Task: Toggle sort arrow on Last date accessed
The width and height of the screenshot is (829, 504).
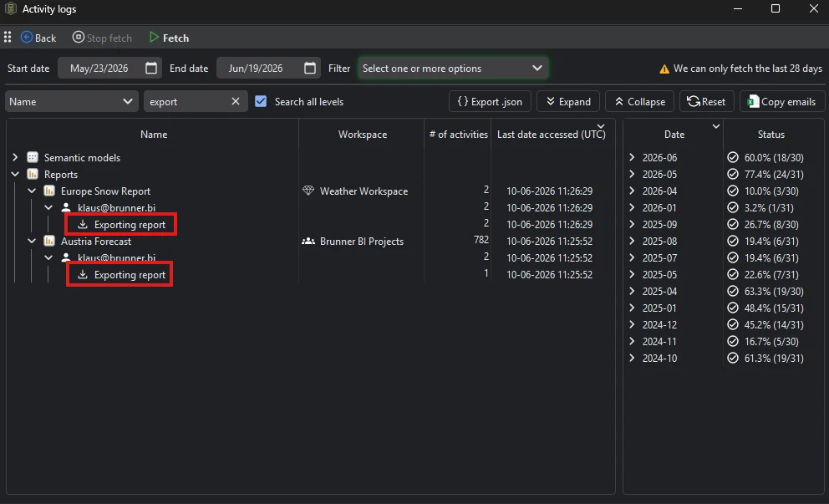Action: coord(601,126)
